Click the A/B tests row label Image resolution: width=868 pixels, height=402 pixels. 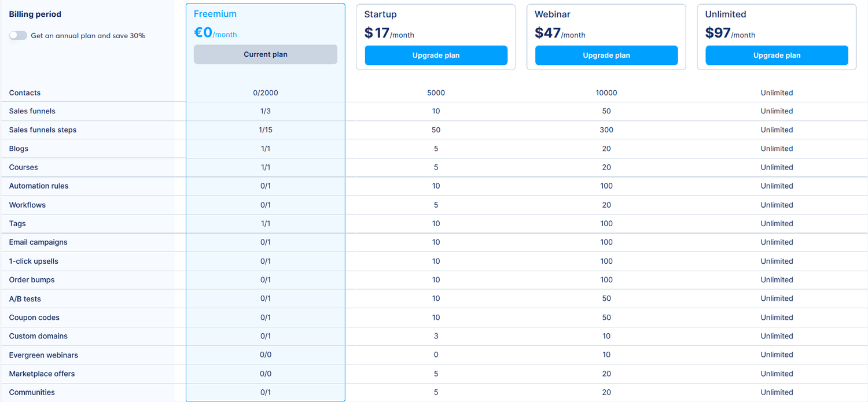click(x=25, y=298)
